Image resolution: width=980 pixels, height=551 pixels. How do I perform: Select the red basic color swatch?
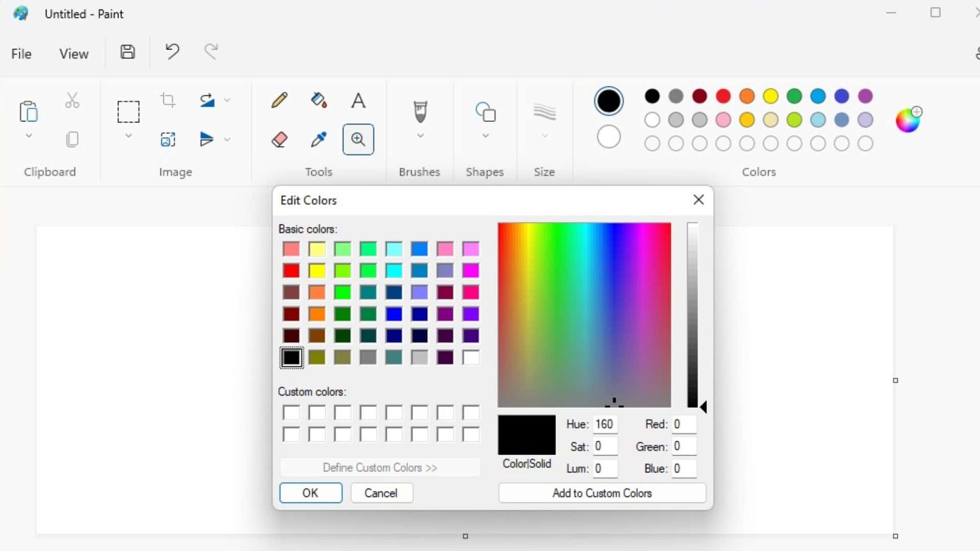tap(291, 270)
